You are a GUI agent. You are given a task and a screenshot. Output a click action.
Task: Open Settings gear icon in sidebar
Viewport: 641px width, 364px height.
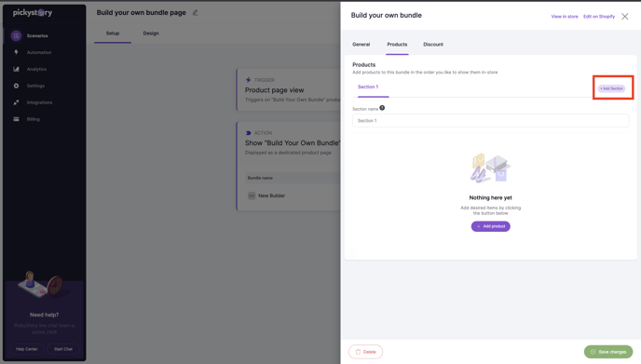pos(17,86)
